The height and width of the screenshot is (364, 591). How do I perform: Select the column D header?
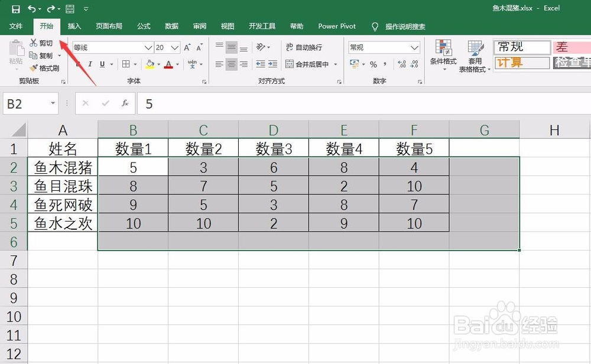coord(274,130)
